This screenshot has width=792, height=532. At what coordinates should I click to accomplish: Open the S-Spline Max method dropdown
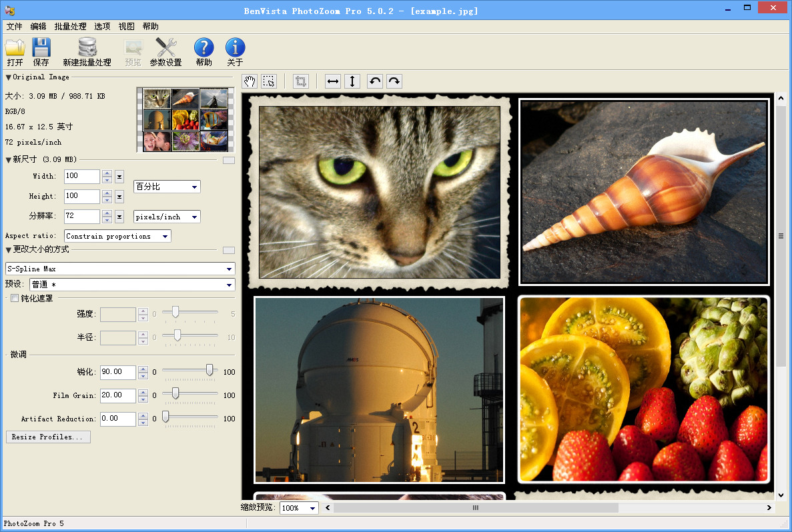pyautogui.click(x=120, y=269)
